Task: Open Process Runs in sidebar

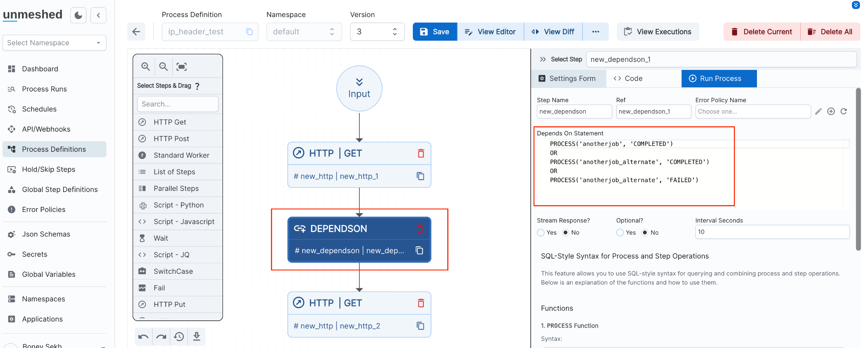Action: point(45,89)
